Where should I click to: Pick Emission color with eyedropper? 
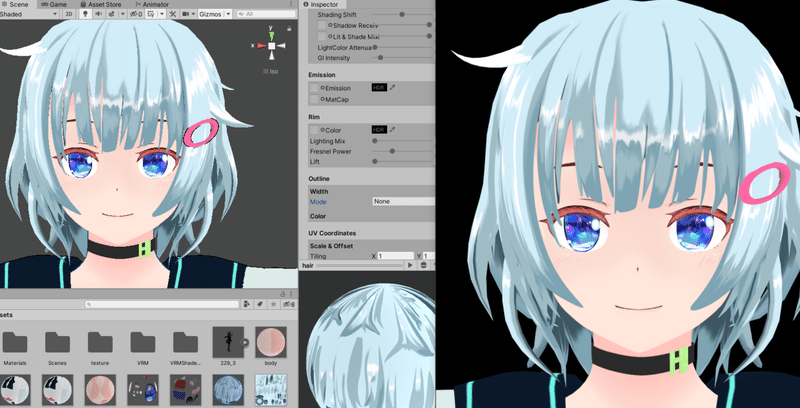pos(392,88)
